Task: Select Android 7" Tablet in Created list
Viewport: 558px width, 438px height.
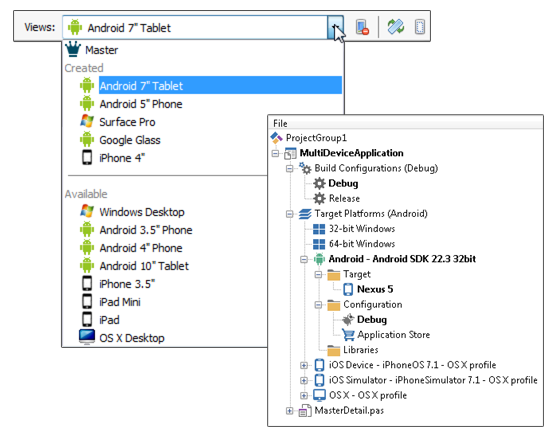Action: [x=220, y=85]
